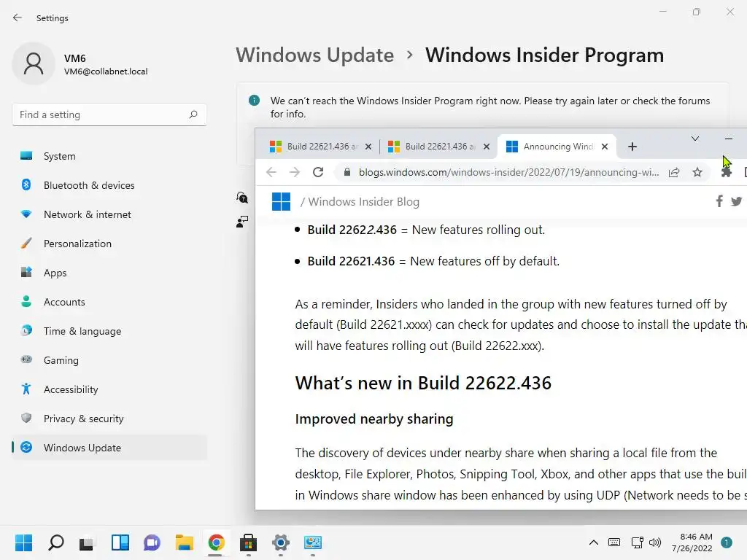
Task: Click the Bluetooth icon in sidebar
Action: pyautogui.click(x=26, y=184)
